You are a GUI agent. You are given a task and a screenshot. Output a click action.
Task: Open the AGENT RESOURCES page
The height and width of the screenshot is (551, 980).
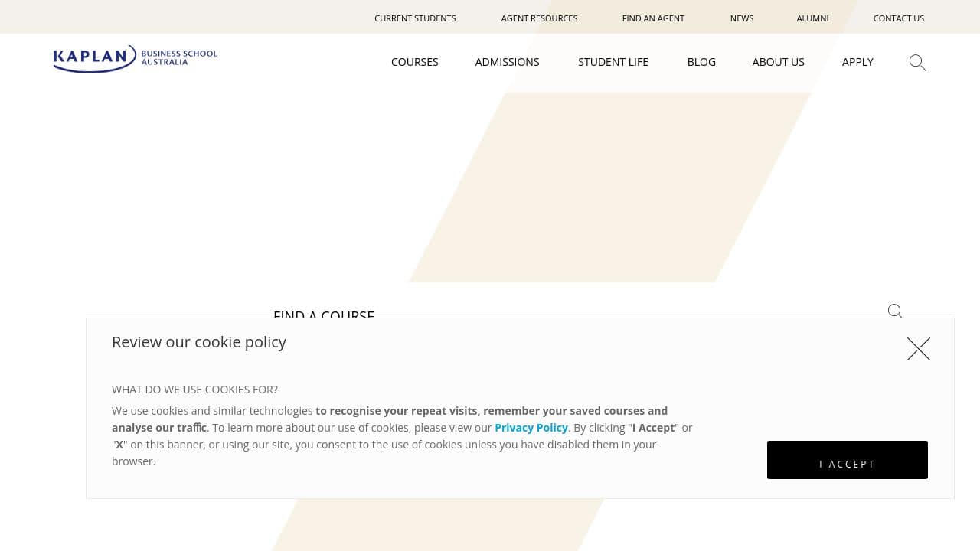click(539, 18)
